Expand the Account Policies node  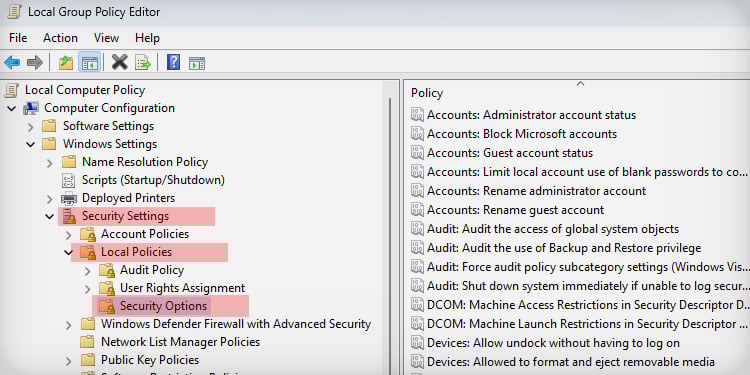pos(68,235)
